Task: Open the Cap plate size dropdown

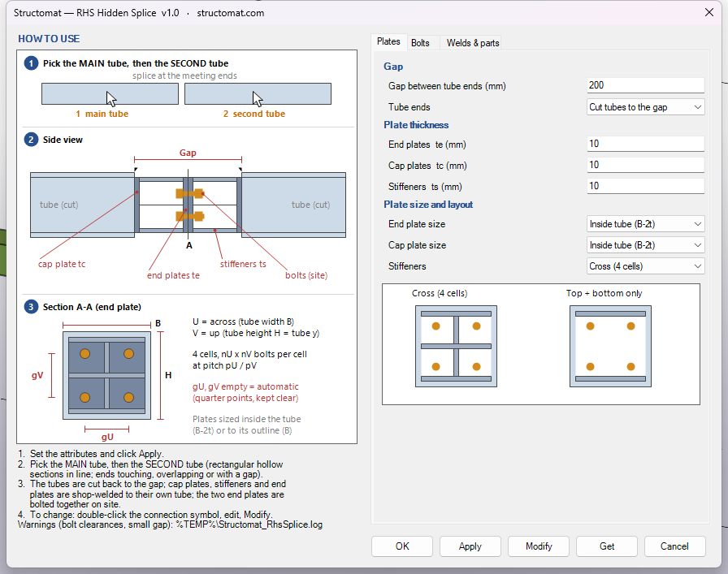Action: click(645, 245)
